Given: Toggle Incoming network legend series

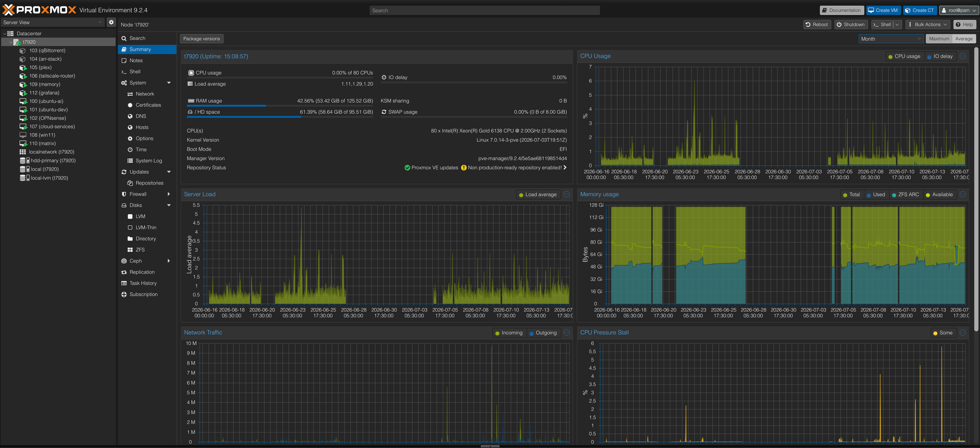Looking at the screenshot, I should click(509, 333).
